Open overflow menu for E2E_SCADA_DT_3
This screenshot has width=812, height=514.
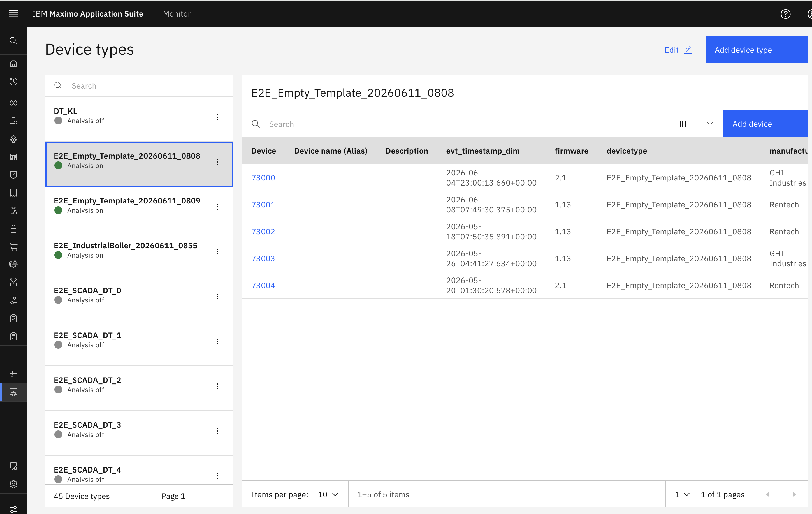pos(217,431)
